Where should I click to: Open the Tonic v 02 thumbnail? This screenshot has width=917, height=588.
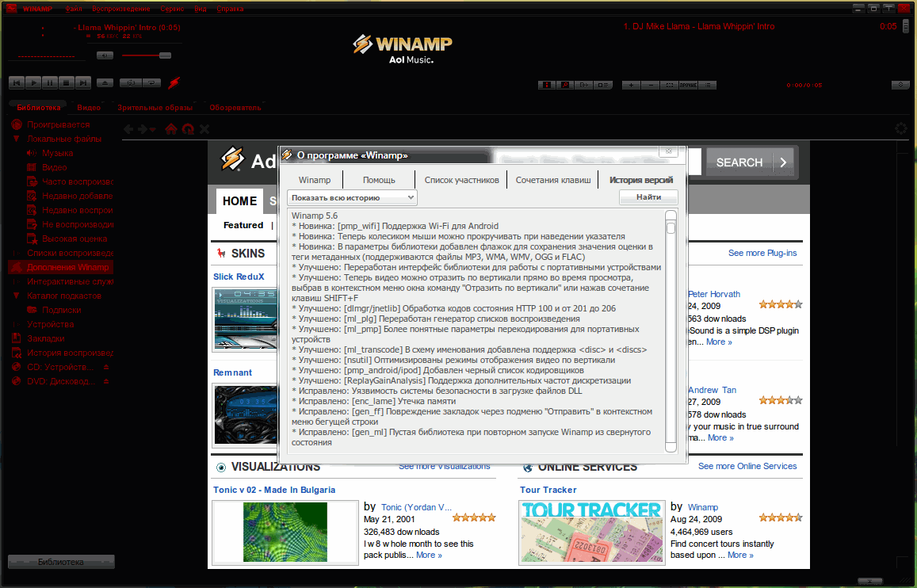coord(285,533)
